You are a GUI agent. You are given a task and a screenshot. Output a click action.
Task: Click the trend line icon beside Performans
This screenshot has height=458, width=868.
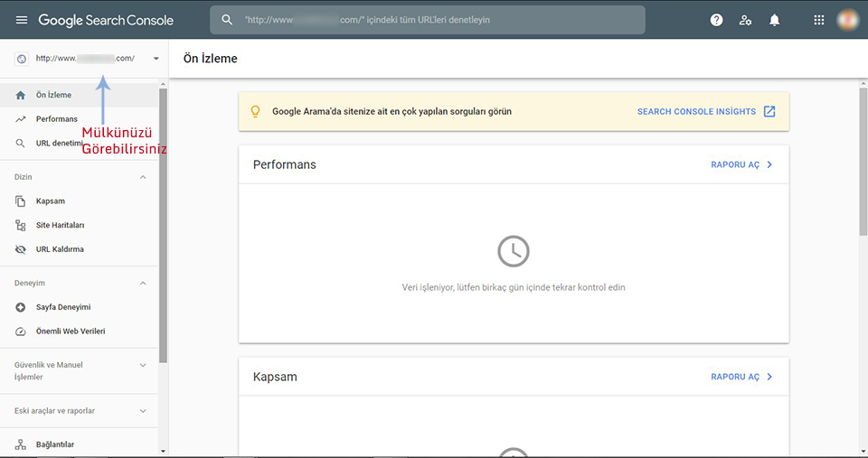point(21,119)
